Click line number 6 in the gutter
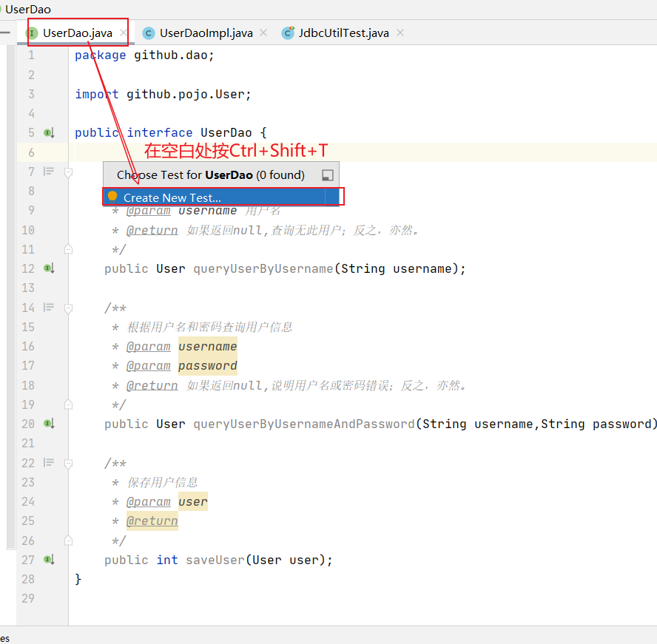Image resolution: width=657 pixels, height=644 pixels. (31, 152)
